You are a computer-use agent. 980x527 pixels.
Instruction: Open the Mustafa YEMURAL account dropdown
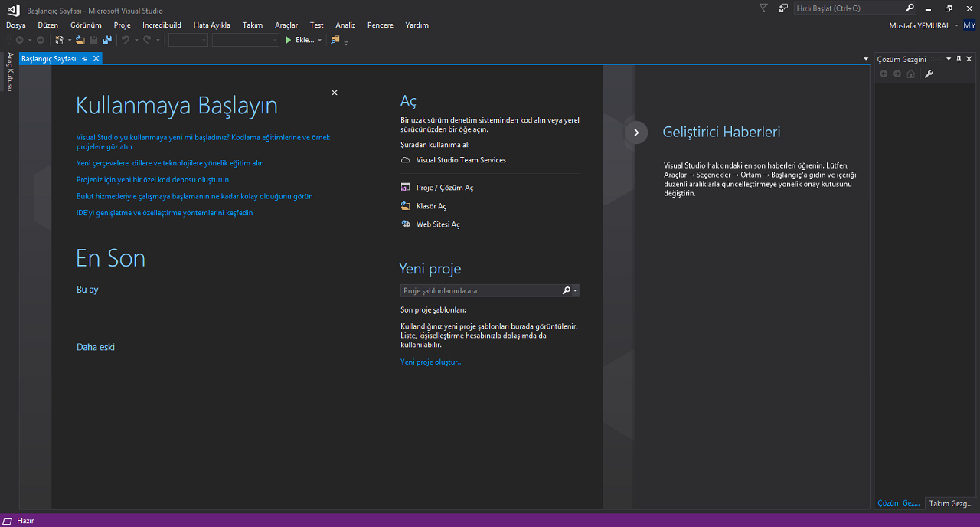click(x=955, y=25)
